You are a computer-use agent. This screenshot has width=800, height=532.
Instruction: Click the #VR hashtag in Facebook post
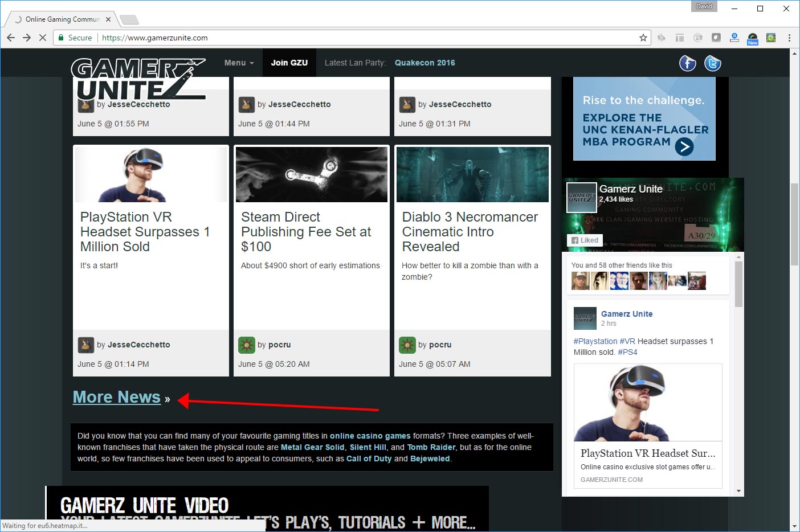tap(627, 341)
